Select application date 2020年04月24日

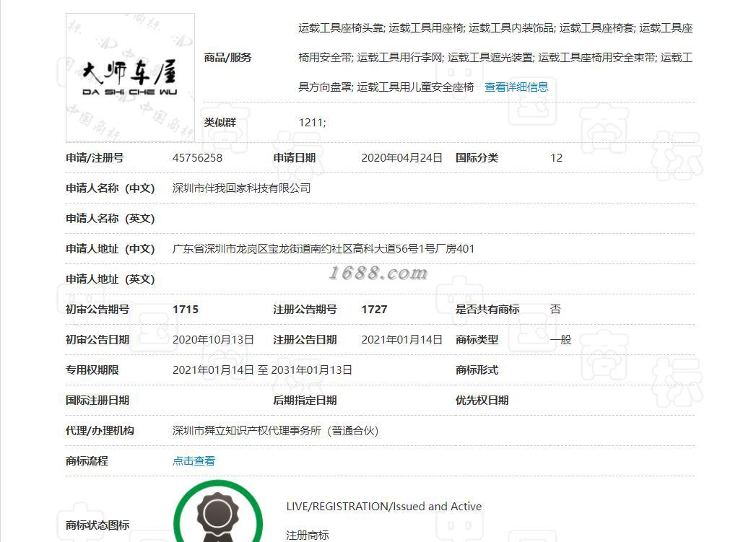pos(401,158)
